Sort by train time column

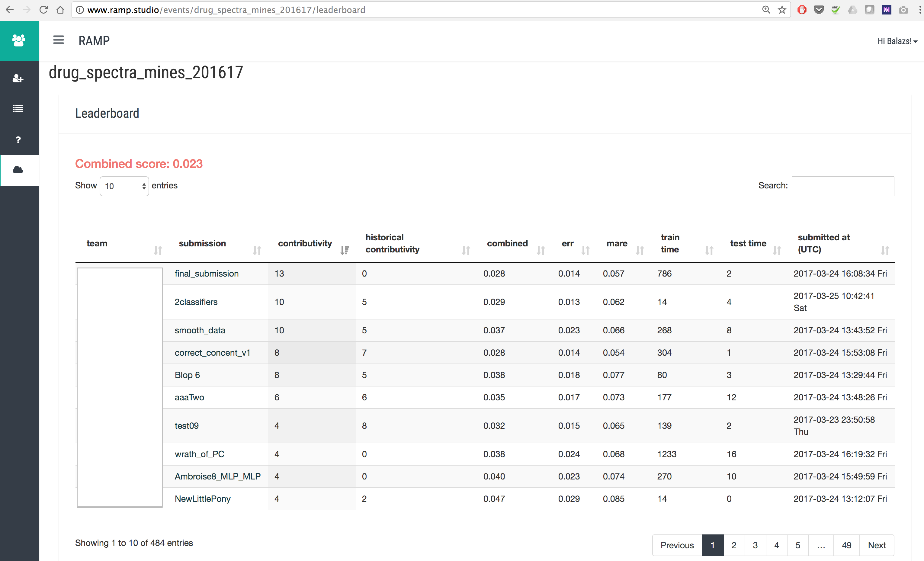[670, 243]
